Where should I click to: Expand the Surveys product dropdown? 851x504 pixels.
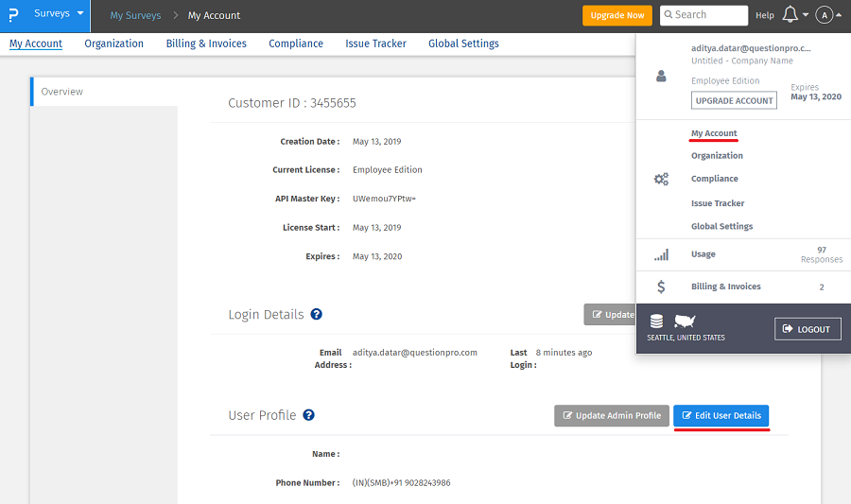click(x=59, y=15)
